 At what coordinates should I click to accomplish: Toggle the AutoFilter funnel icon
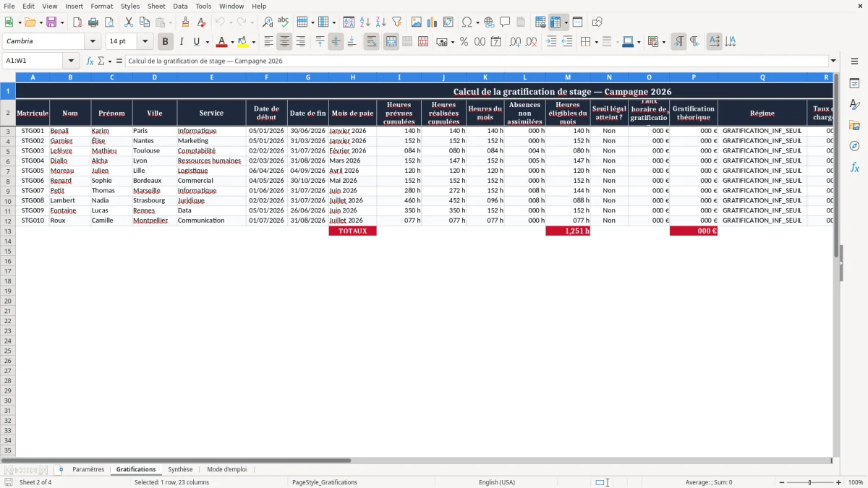click(x=397, y=22)
